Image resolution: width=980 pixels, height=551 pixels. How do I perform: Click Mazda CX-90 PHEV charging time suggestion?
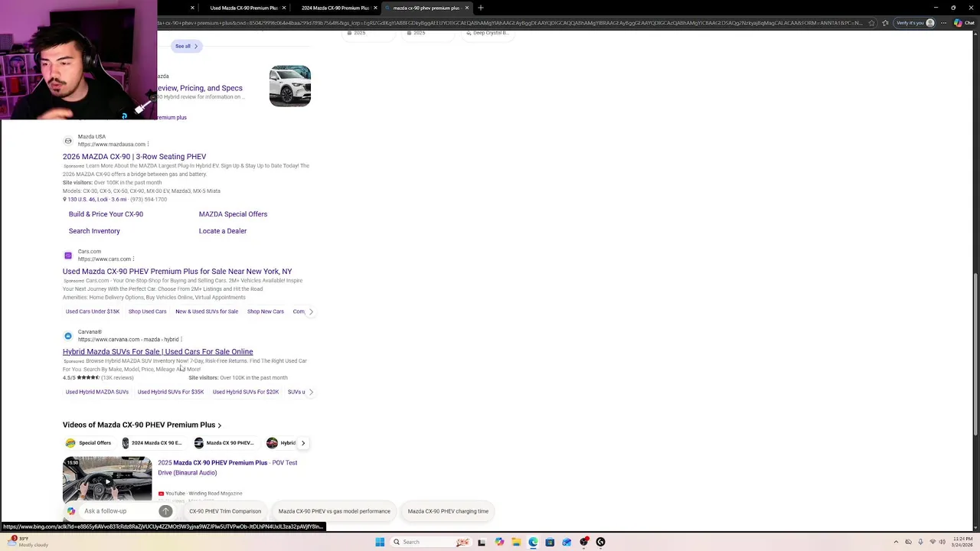coord(448,511)
